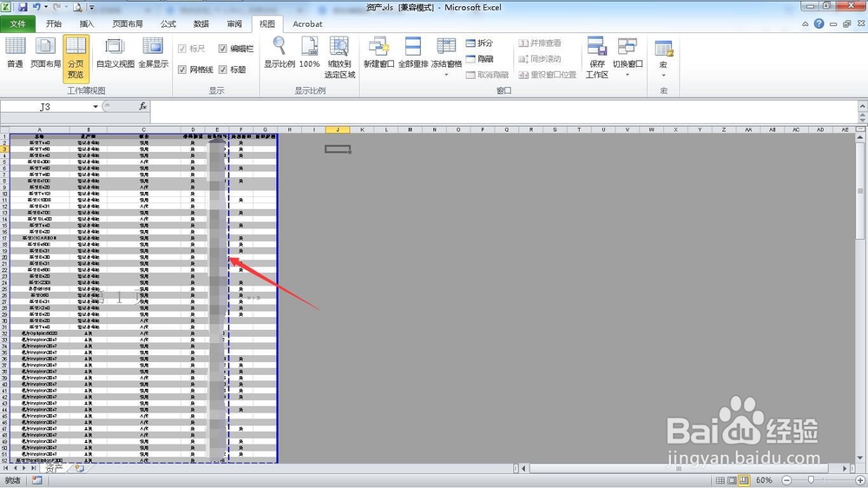Open Custom Views (自定义视图)
The width and height of the screenshot is (868, 488).
(x=115, y=53)
